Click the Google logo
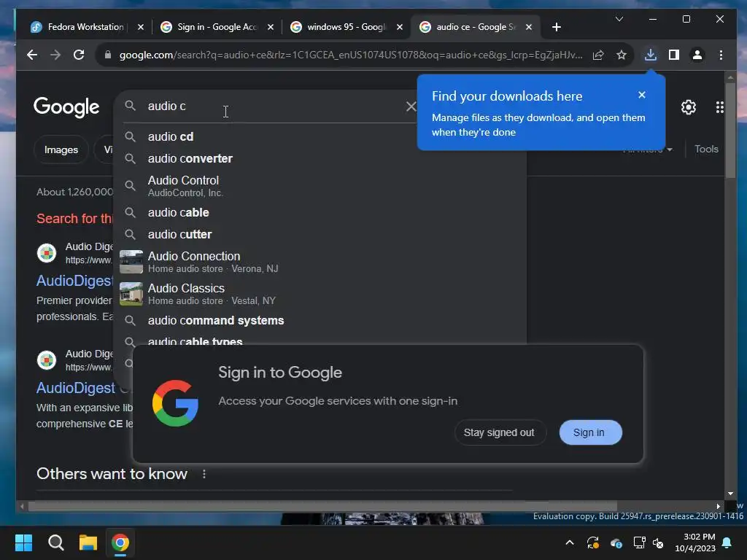 (66, 107)
